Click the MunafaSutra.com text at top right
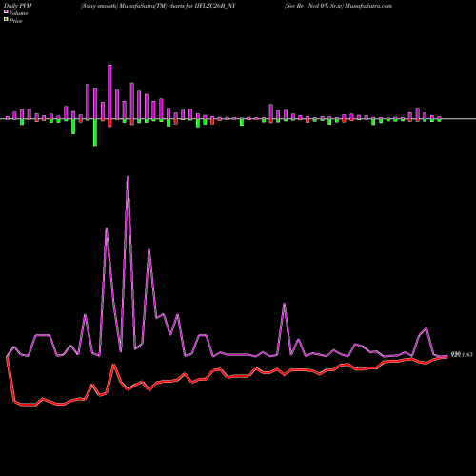Viewport: 476px width, 476px height. (x=368, y=6)
